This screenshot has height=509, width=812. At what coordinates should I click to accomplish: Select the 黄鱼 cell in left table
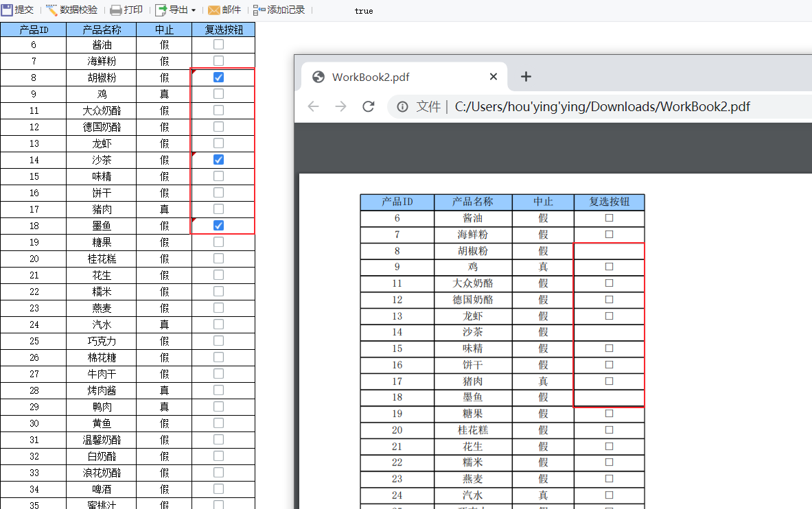[102, 423]
